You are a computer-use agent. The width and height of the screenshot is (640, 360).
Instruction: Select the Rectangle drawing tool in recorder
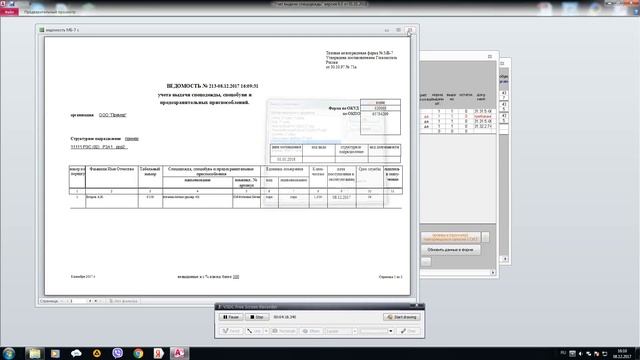[284, 331]
